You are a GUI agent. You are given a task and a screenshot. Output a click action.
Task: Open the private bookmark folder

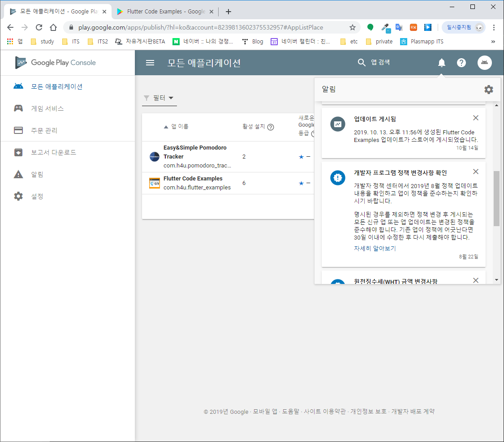coord(379,42)
